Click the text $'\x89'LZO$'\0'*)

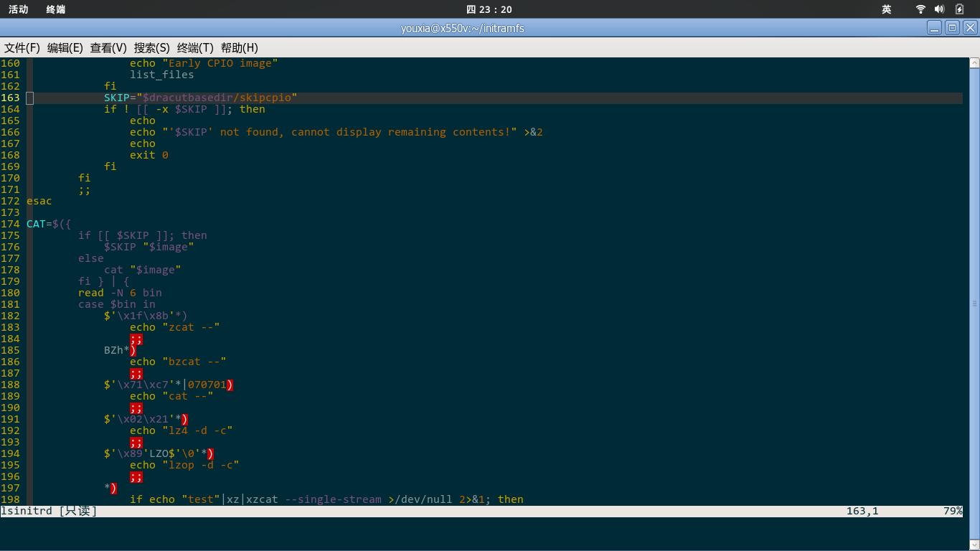159,453
